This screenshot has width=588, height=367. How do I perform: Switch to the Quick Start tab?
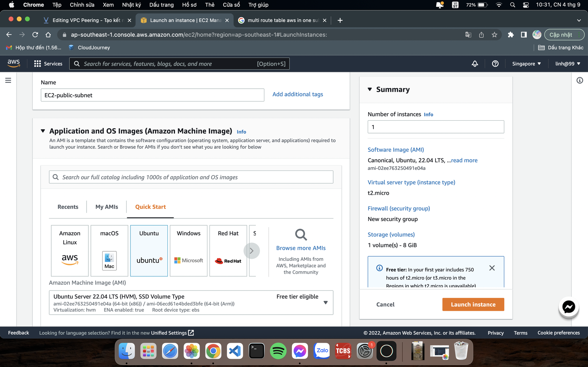(x=150, y=207)
